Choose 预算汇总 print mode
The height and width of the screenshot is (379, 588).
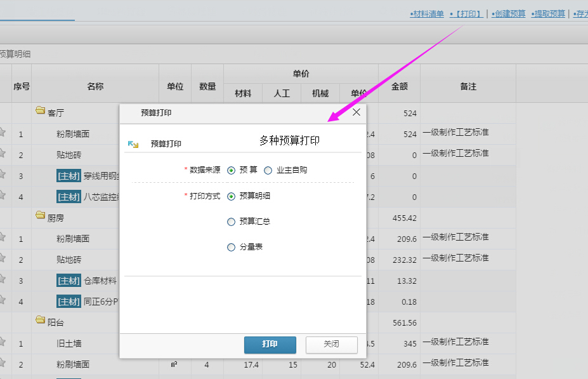231,222
